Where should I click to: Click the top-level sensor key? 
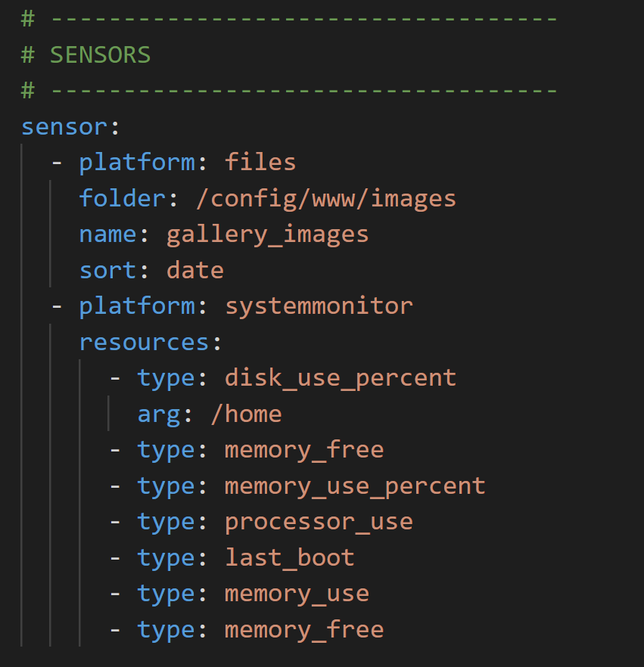coord(64,126)
